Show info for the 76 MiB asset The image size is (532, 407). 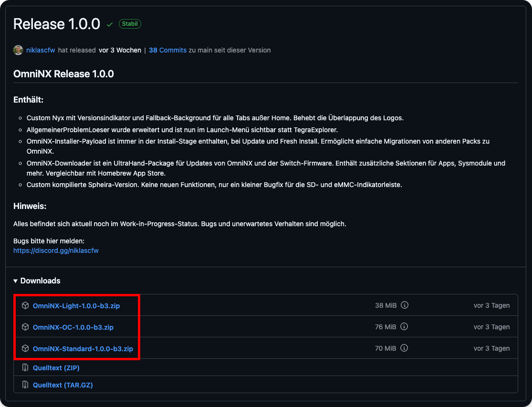point(404,327)
